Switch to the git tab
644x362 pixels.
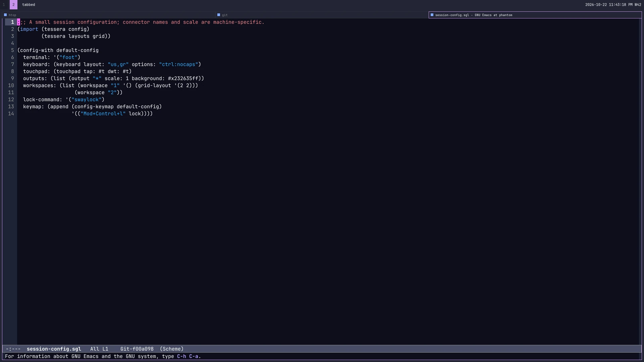[322, 15]
